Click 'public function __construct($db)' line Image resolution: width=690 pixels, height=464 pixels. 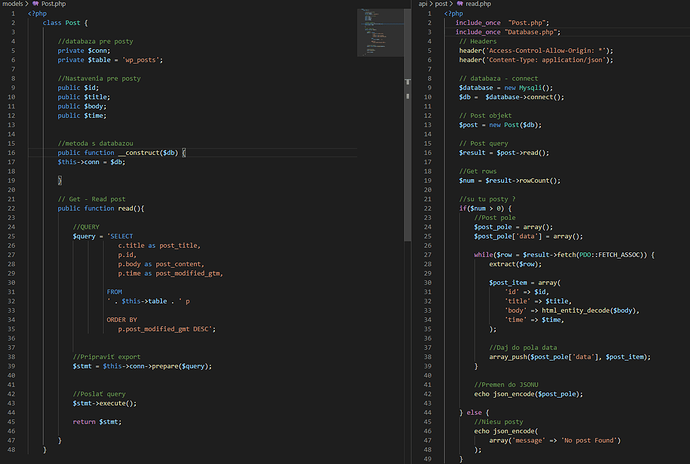121,153
